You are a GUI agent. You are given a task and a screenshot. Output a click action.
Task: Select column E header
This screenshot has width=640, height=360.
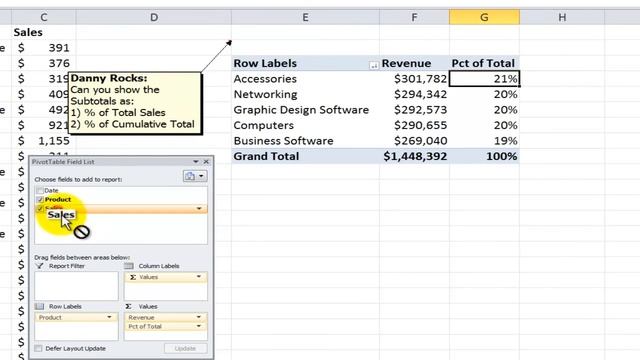pyautogui.click(x=305, y=17)
